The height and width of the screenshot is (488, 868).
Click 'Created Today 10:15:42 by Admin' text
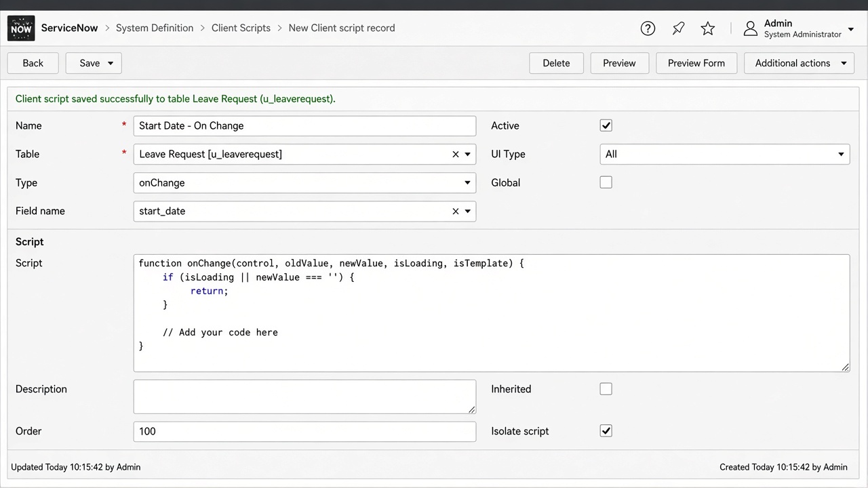coord(783,467)
